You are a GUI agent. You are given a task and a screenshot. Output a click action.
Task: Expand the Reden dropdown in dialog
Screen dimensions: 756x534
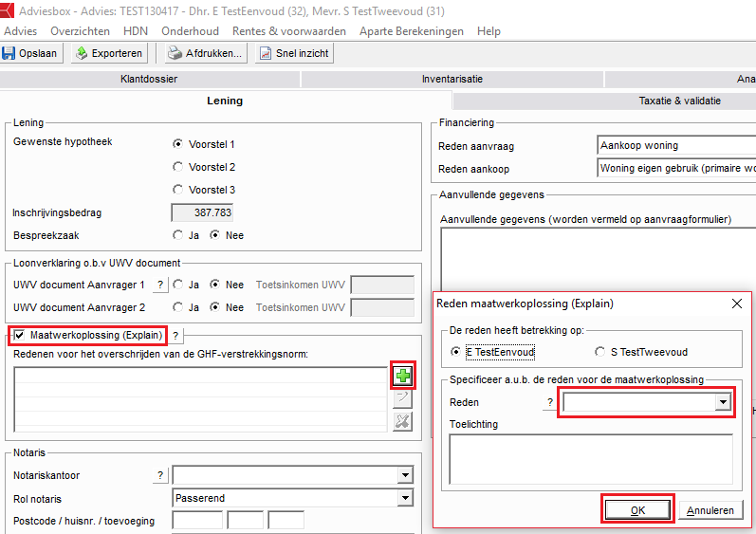[x=723, y=402]
